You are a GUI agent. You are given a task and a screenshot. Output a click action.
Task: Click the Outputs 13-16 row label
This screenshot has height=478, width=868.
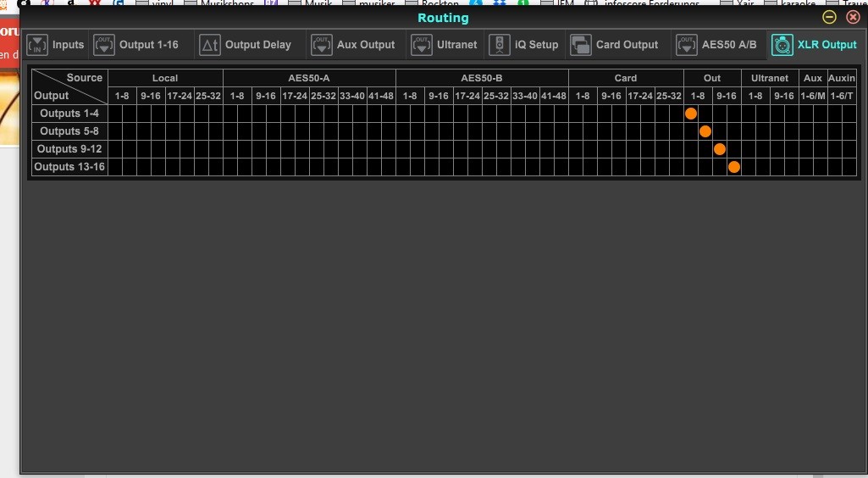pos(69,167)
